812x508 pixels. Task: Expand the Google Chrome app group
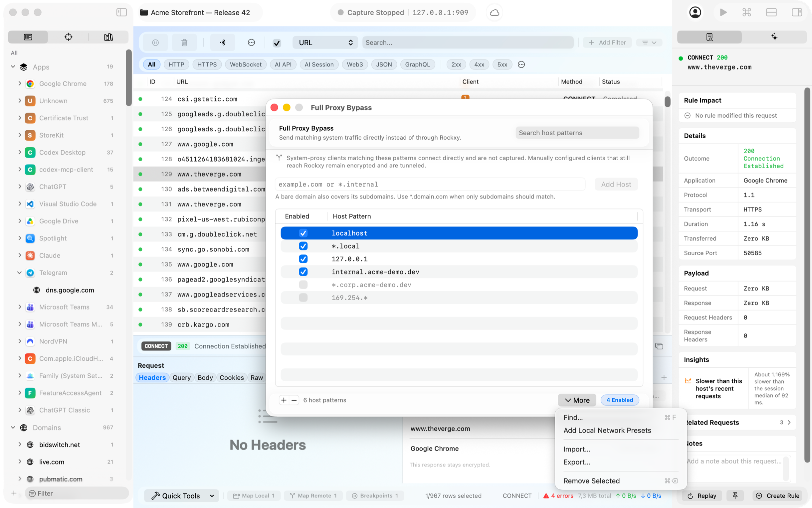pos(20,83)
